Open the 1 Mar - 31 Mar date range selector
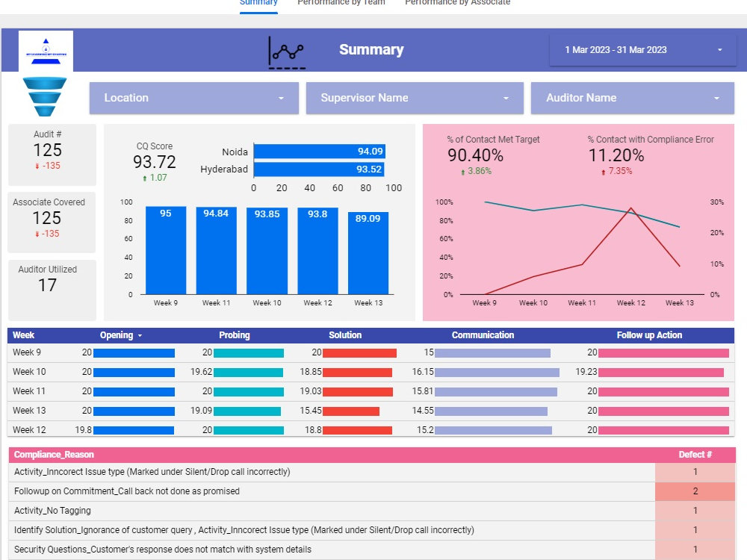747x560 pixels. point(642,50)
